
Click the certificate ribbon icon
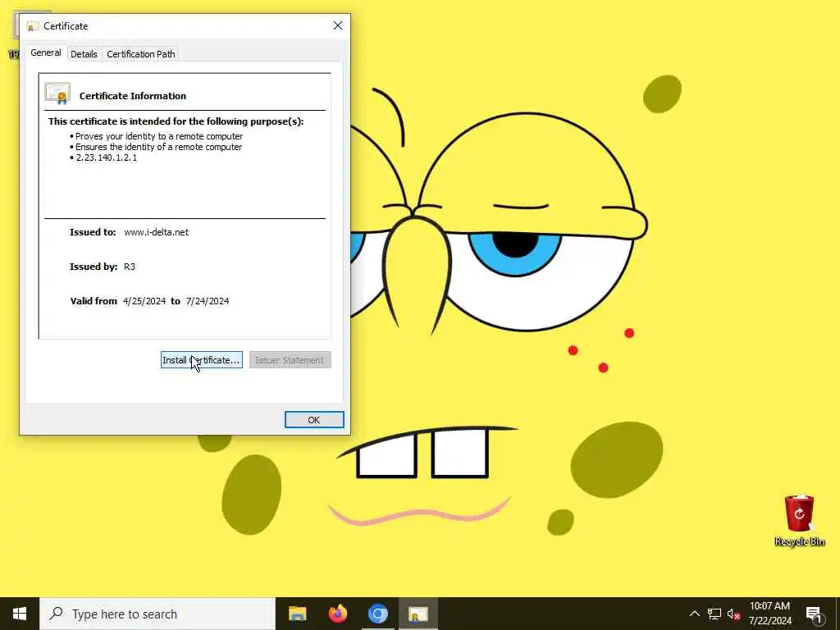(58, 94)
